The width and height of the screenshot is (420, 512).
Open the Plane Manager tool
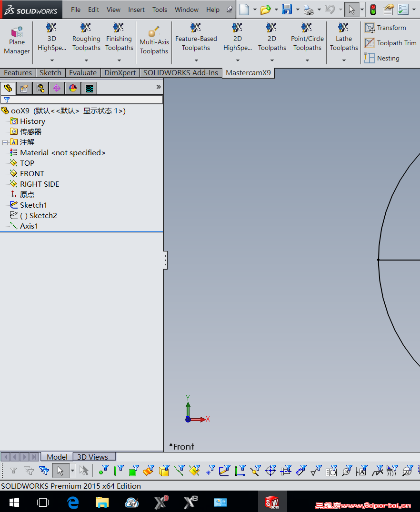17,41
